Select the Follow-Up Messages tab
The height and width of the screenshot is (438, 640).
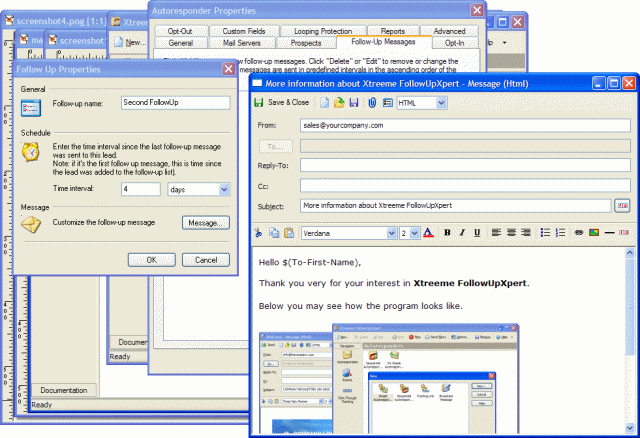[383, 42]
